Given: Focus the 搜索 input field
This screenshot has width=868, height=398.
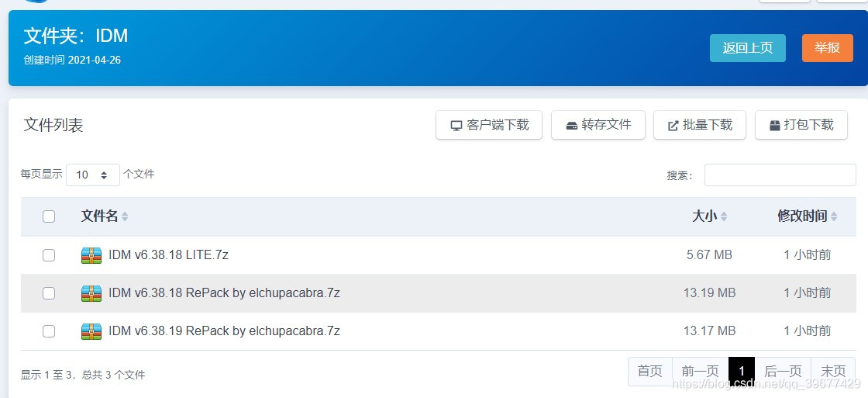Looking at the screenshot, I should click(x=780, y=175).
